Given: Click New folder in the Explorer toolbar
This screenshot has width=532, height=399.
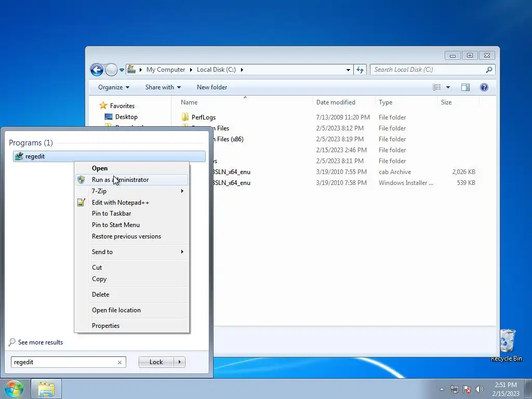Looking at the screenshot, I should point(212,87).
